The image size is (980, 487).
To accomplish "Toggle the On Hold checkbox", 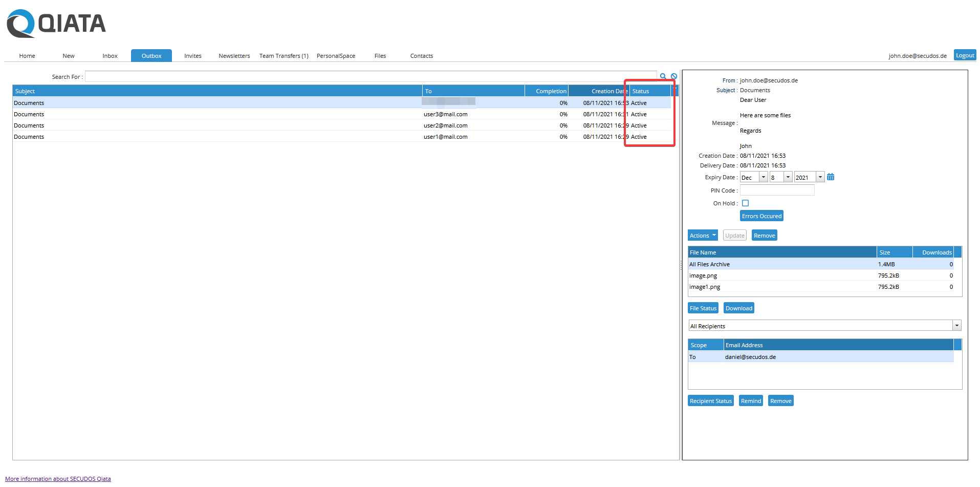I will pyautogui.click(x=745, y=203).
